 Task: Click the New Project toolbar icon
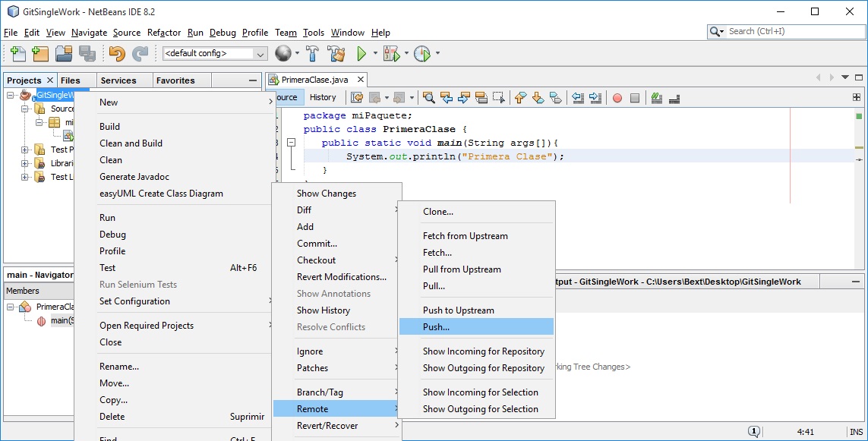[x=40, y=53]
